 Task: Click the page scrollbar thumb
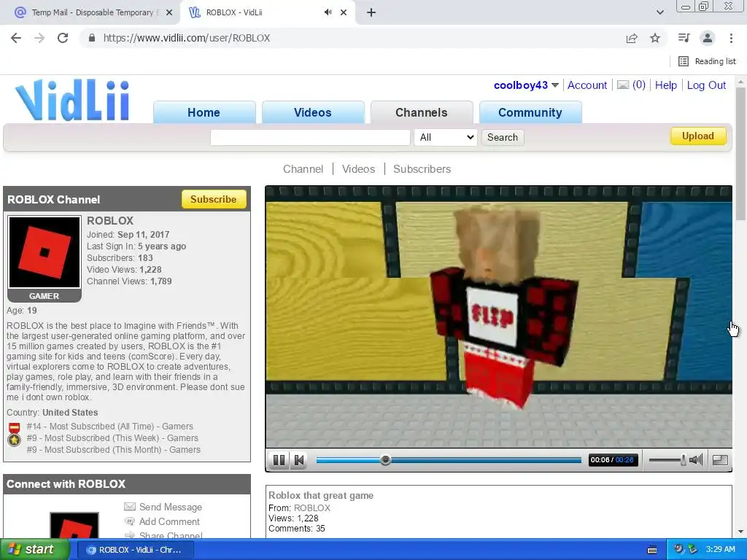pyautogui.click(x=740, y=152)
